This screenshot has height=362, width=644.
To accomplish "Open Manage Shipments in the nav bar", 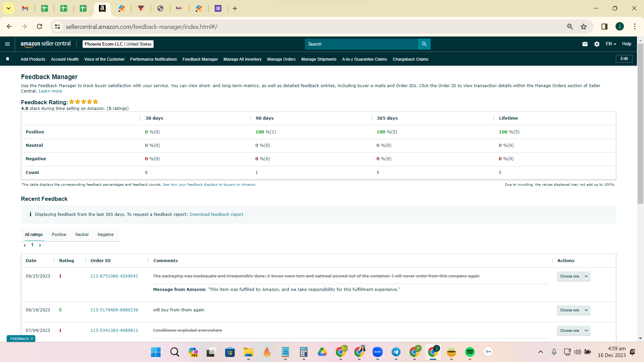I will 319,59.
